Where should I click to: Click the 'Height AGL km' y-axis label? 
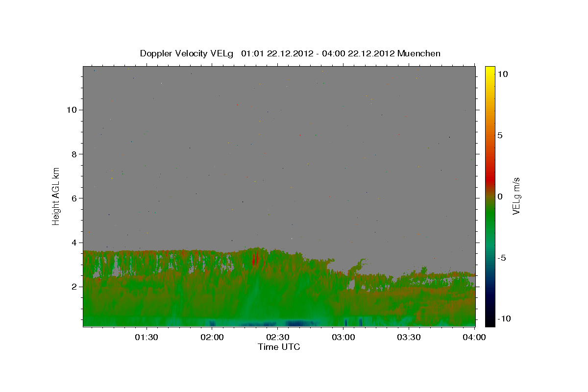pos(56,196)
